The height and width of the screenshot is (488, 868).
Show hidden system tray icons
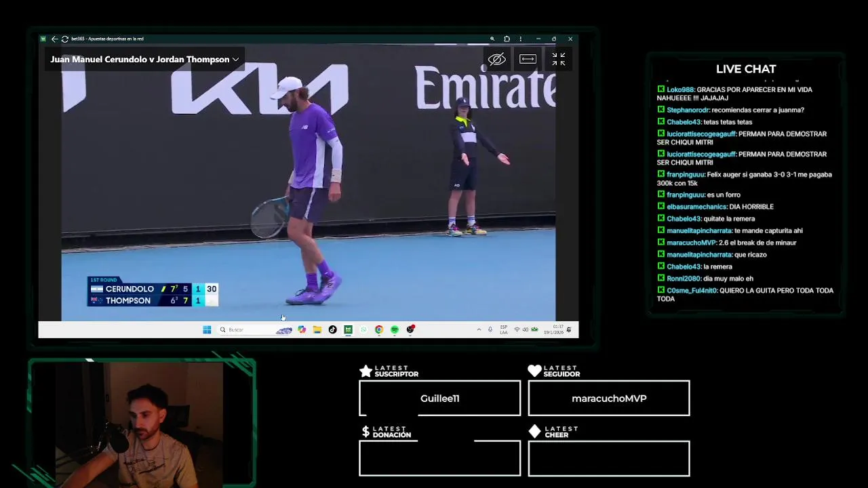pyautogui.click(x=479, y=330)
